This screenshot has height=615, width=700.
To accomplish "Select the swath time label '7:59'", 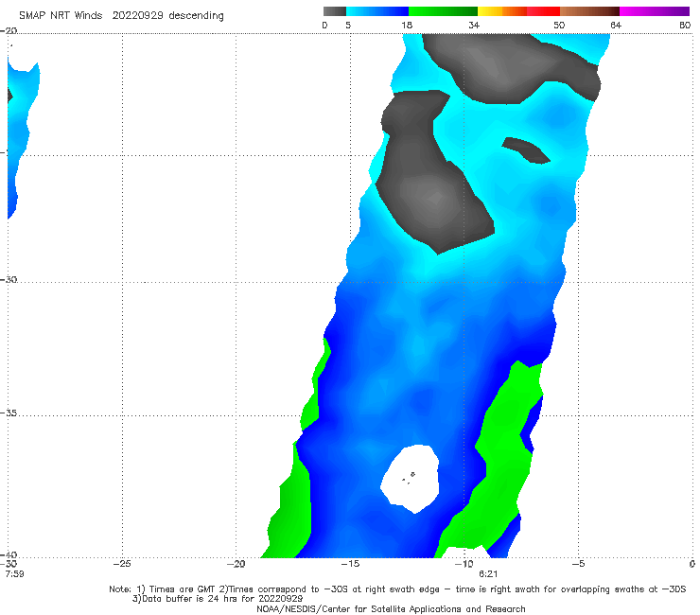I will (x=14, y=574).
